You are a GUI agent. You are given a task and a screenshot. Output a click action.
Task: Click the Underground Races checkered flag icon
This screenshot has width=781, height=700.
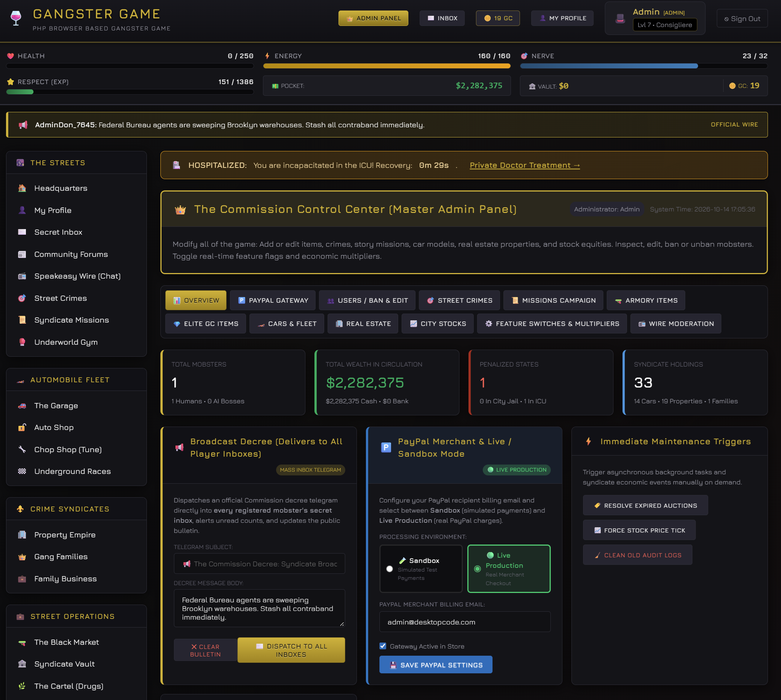pos(22,471)
